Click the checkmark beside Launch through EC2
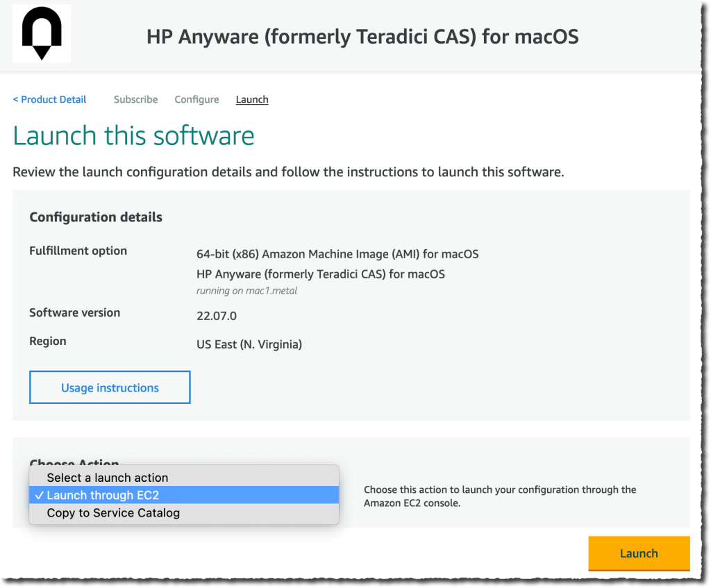 [41, 495]
